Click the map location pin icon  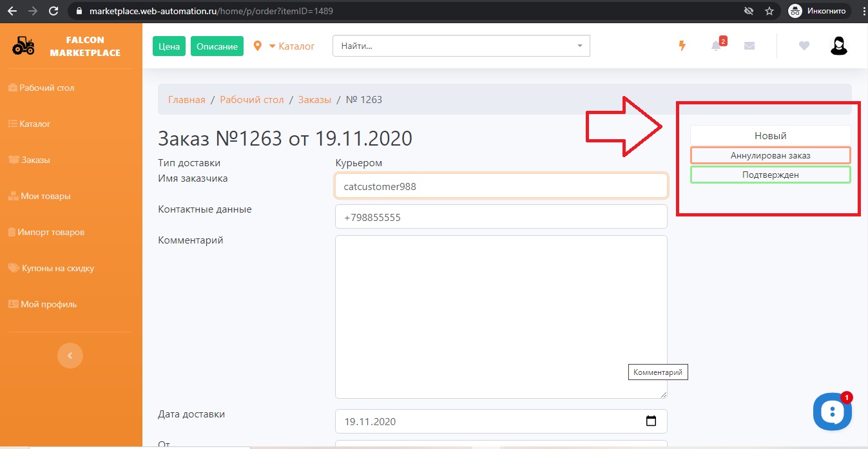pyautogui.click(x=258, y=46)
